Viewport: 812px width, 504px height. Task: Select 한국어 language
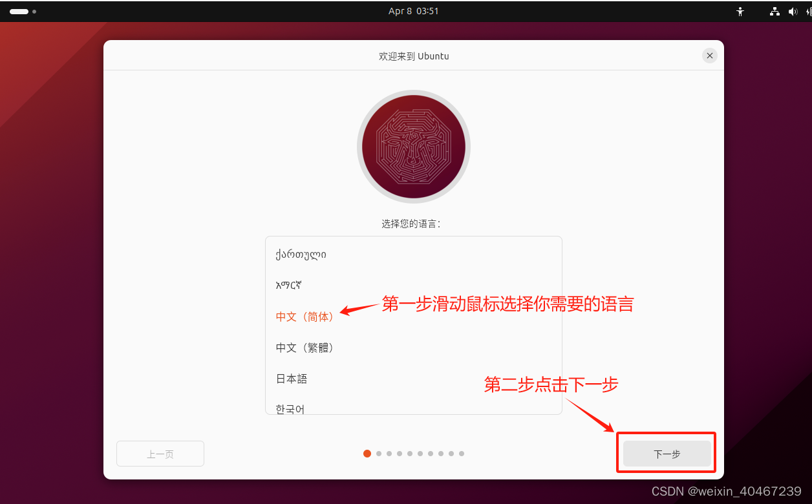413,406
